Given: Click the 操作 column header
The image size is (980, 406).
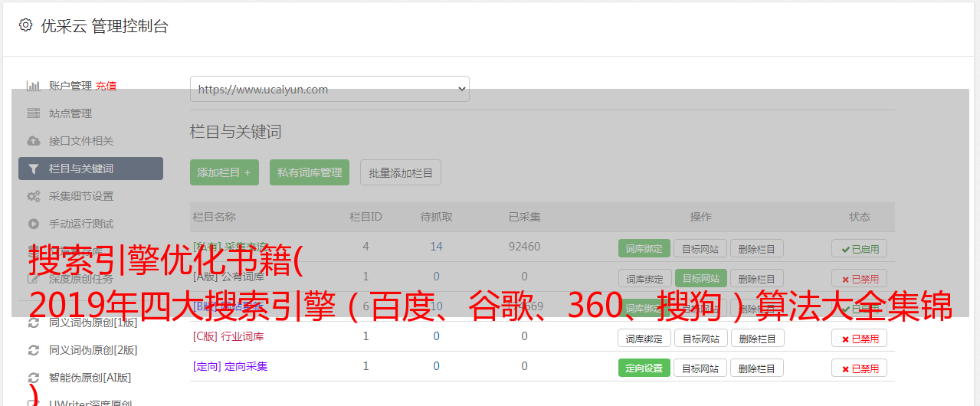Looking at the screenshot, I should pyautogui.click(x=700, y=217).
